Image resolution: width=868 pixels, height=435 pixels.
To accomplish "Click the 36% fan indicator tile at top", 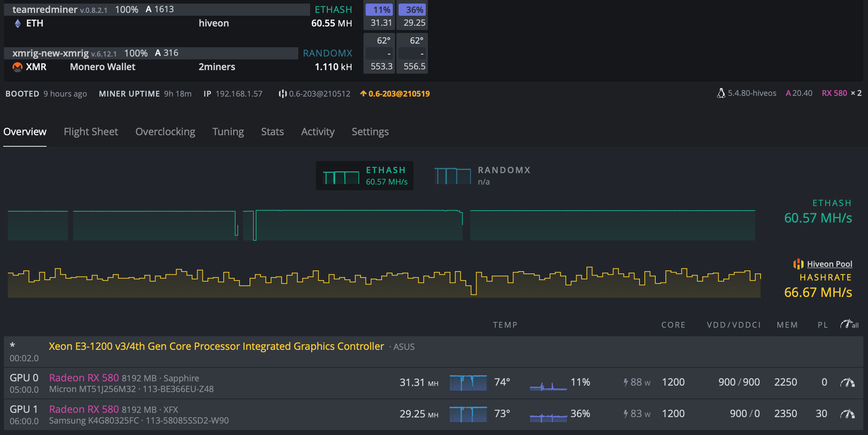I will [x=412, y=10].
